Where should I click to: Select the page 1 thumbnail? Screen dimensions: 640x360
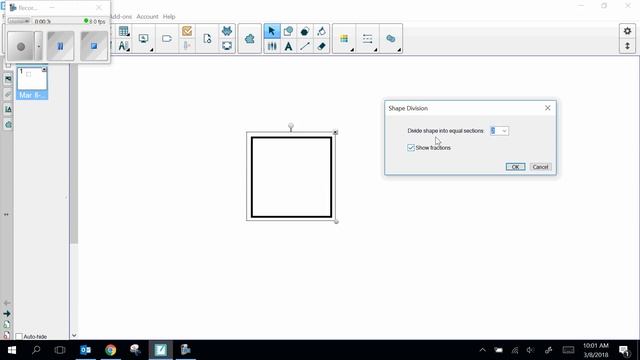tap(32, 79)
